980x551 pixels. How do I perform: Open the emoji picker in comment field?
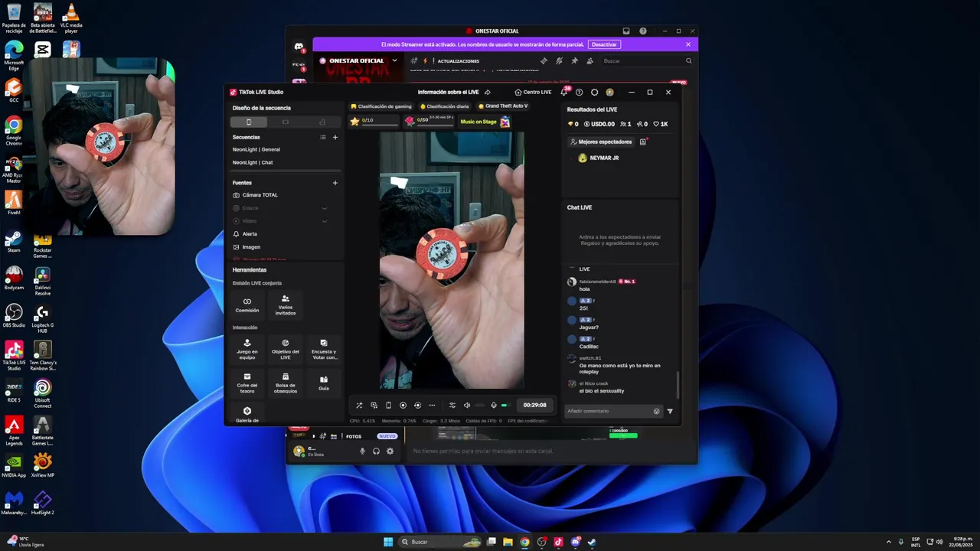[656, 411]
